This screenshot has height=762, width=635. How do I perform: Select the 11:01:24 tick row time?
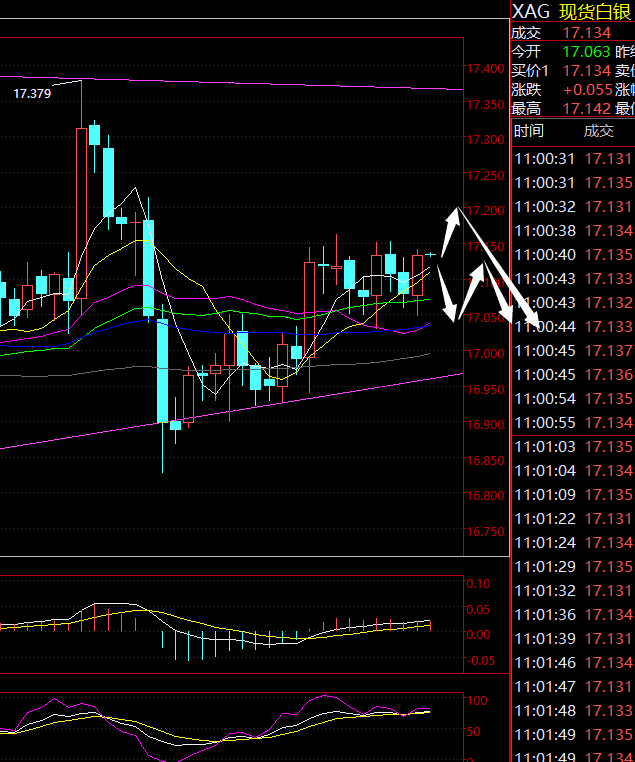544,542
